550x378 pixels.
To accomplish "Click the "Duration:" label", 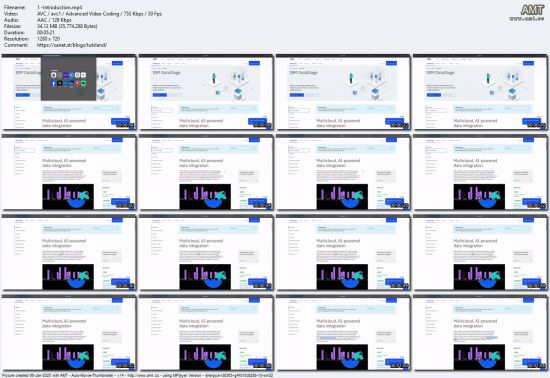I will click(x=14, y=32).
